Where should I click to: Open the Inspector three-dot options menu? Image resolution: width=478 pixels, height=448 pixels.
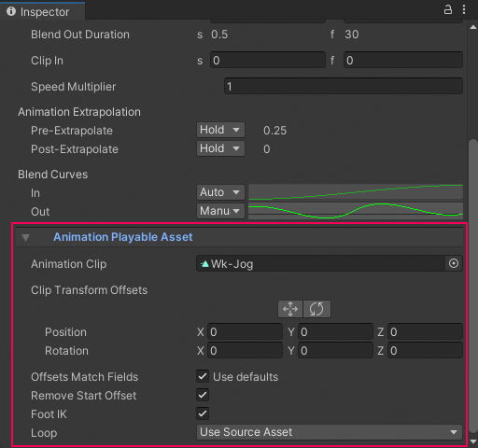[464, 9]
